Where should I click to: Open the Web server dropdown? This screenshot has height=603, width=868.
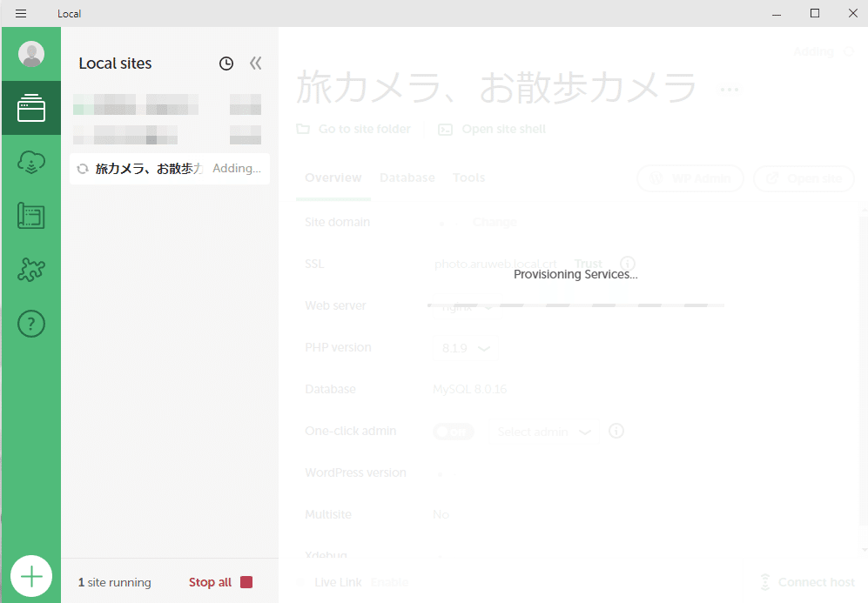(466, 306)
